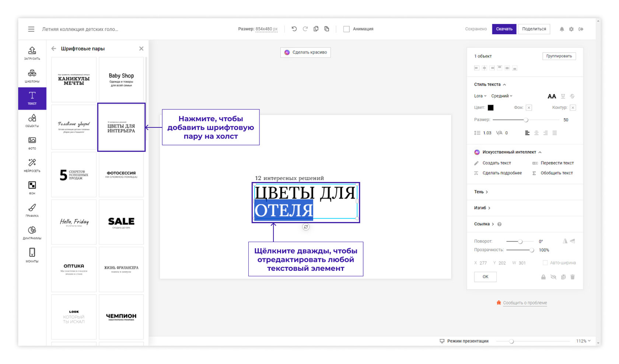Toggle underline text formatting
This screenshot has width=619, height=364.
[563, 96]
